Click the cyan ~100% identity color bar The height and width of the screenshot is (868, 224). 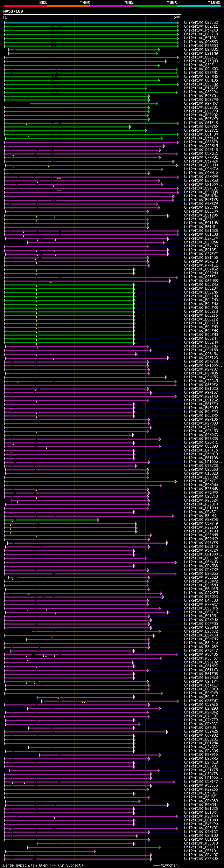click(199, 6)
